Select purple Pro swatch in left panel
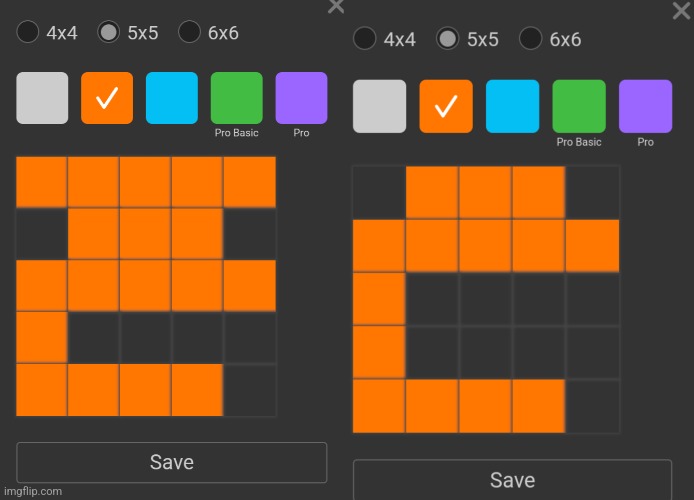The width and height of the screenshot is (694, 500). tap(301, 98)
